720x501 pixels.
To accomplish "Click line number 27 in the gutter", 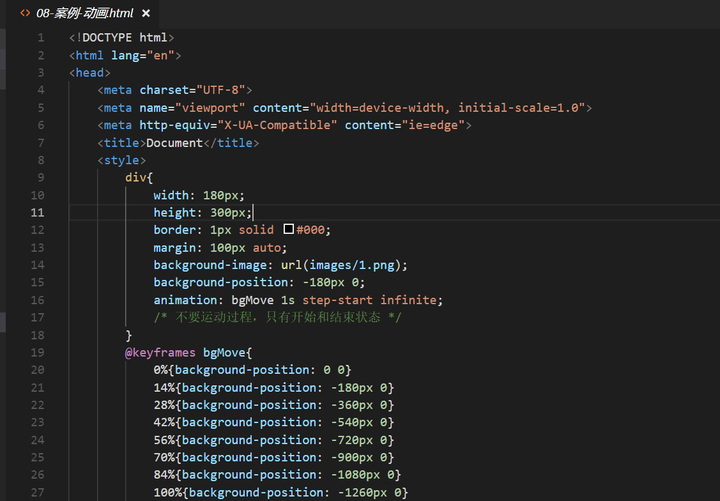I will pyautogui.click(x=37, y=492).
